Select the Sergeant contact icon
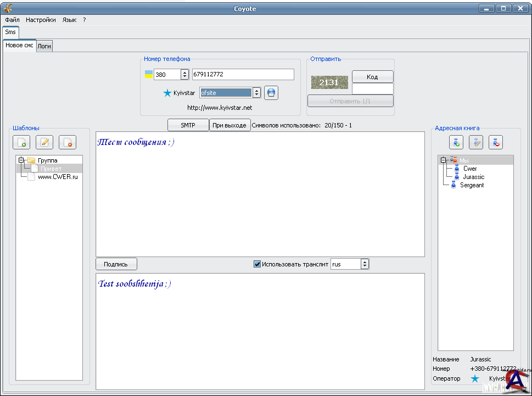The width and height of the screenshot is (532, 396). click(453, 185)
